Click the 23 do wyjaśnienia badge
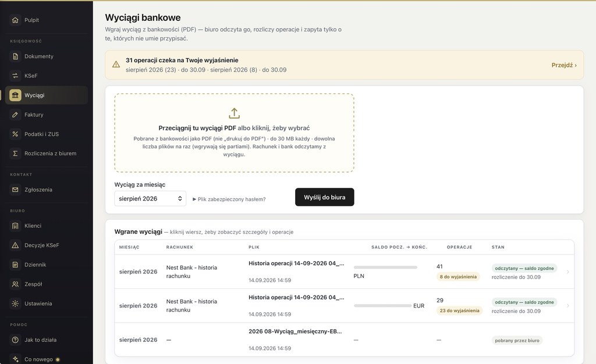The image size is (596, 364). click(x=460, y=311)
